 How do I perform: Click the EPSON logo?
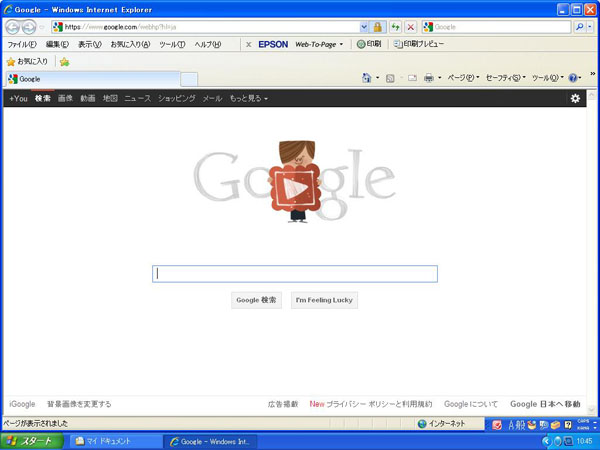(273, 44)
